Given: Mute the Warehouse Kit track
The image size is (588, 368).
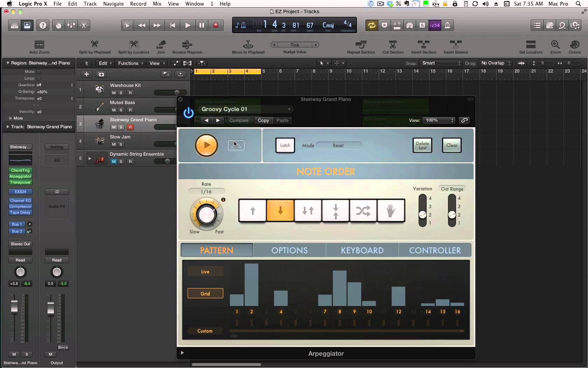Looking at the screenshot, I should coord(113,93).
